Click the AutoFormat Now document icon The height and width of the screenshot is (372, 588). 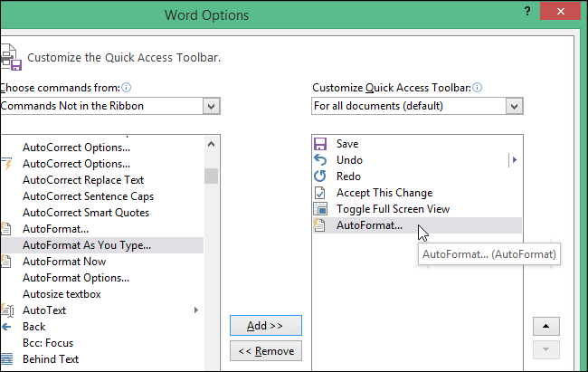pos(6,262)
